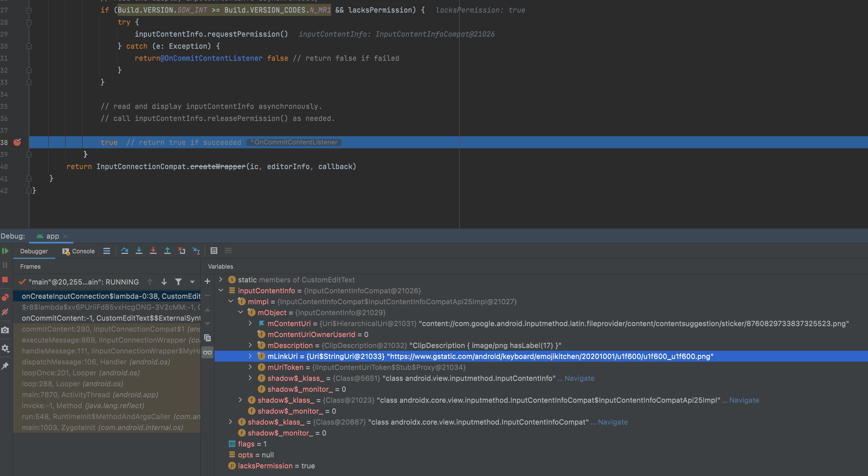Select the Force Step Into icon
The width and height of the screenshot is (868, 476).
click(153, 251)
